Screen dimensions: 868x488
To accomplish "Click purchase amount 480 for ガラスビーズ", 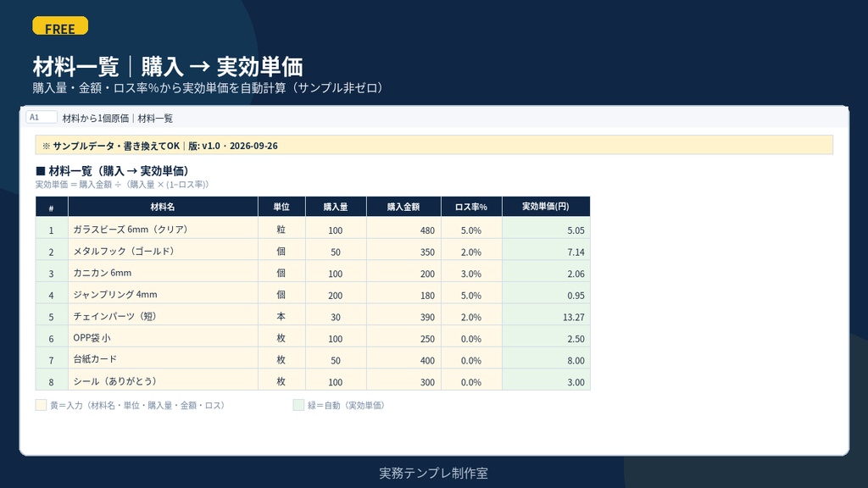I will pyautogui.click(x=403, y=229).
